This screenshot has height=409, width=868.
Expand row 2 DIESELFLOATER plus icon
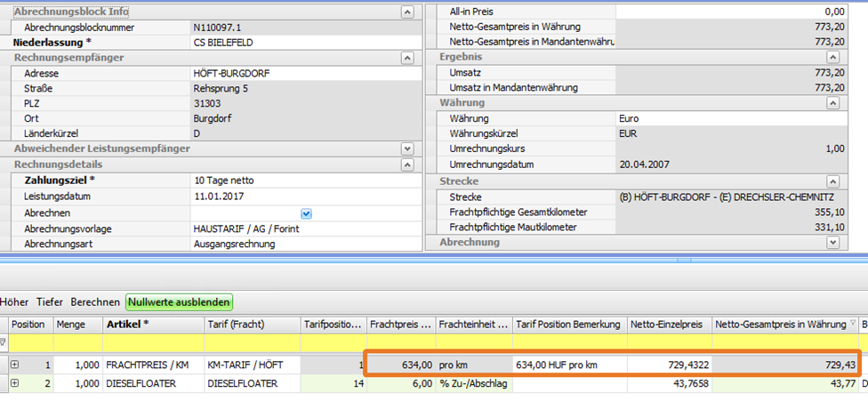tap(15, 383)
